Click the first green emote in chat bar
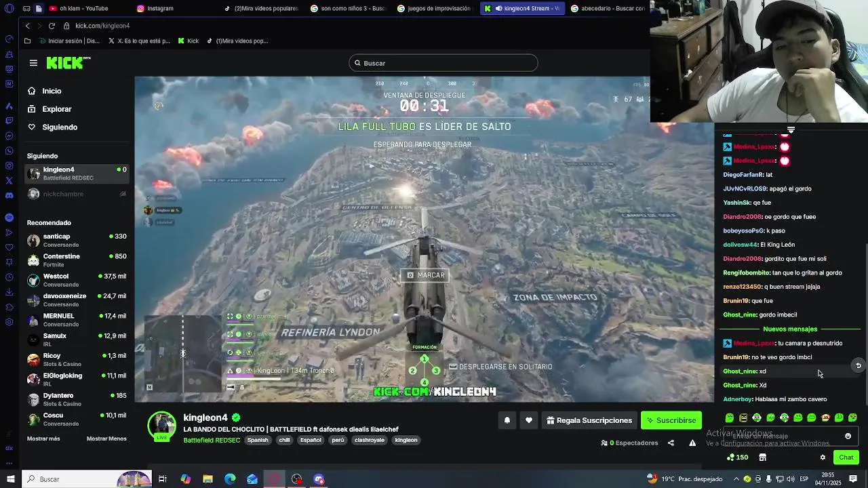The height and width of the screenshot is (488, 868). pos(729,418)
